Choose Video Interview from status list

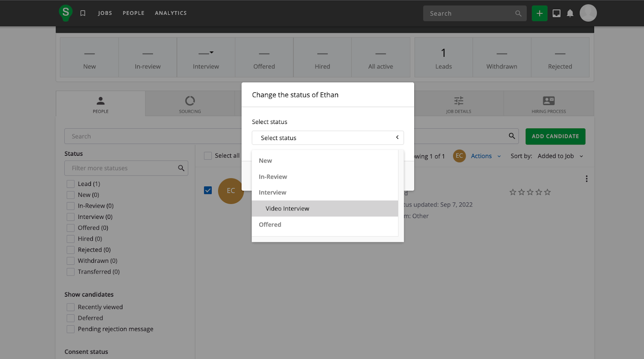point(287,208)
